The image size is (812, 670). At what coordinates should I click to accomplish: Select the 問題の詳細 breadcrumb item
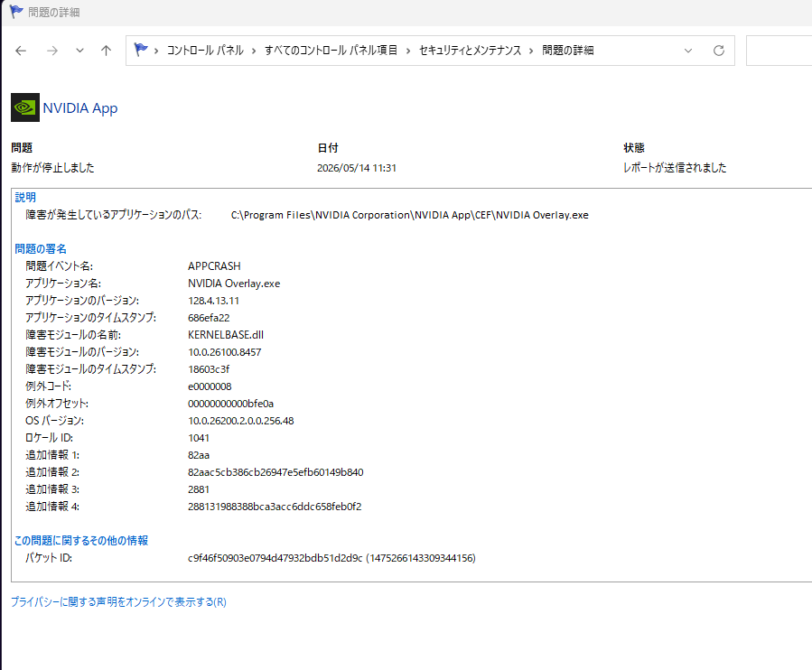tap(567, 51)
